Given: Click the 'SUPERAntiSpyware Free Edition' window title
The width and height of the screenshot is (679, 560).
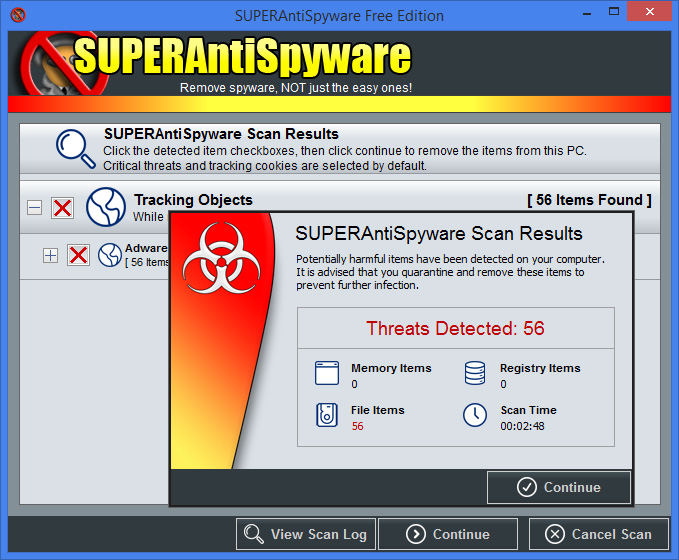Looking at the screenshot, I should click(x=339, y=16).
